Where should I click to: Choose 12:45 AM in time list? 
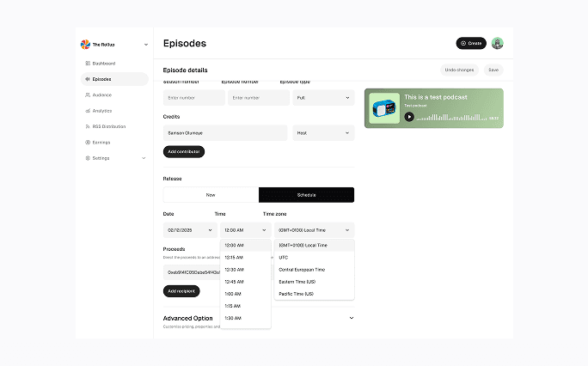[245, 282]
